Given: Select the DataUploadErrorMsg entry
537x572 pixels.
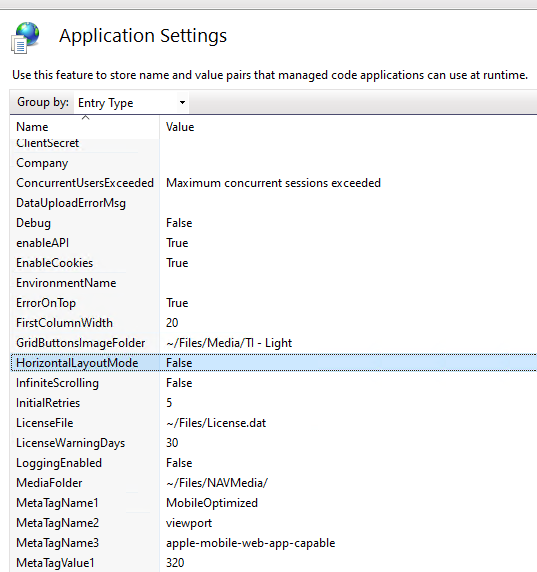Looking at the screenshot, I should point(71,203).
